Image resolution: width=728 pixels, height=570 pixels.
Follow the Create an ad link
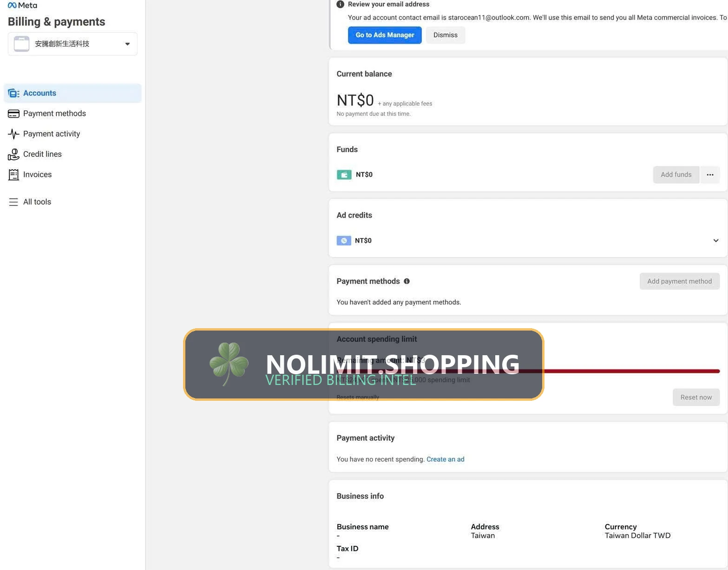446,459
